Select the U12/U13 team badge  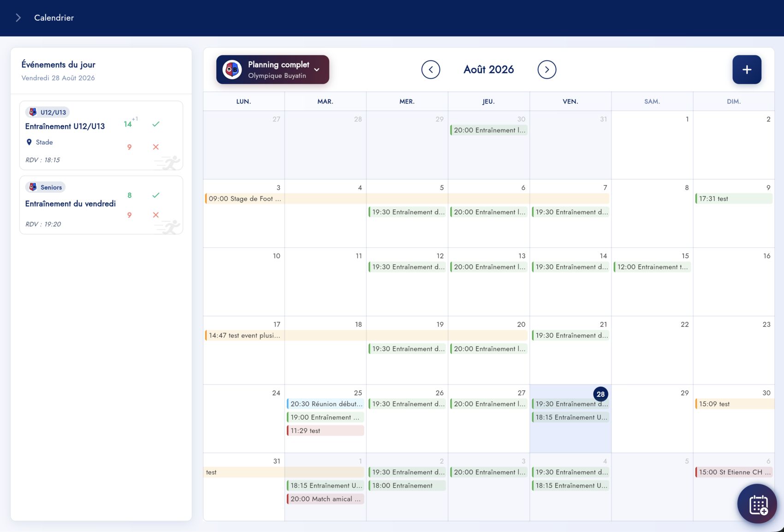point(48,112)
